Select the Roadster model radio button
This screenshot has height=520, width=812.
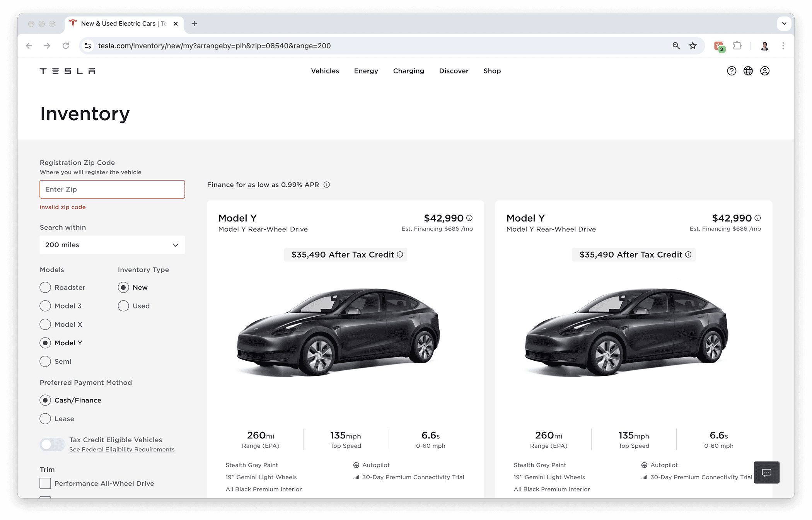pyautogui.click(x=45, y=287)
